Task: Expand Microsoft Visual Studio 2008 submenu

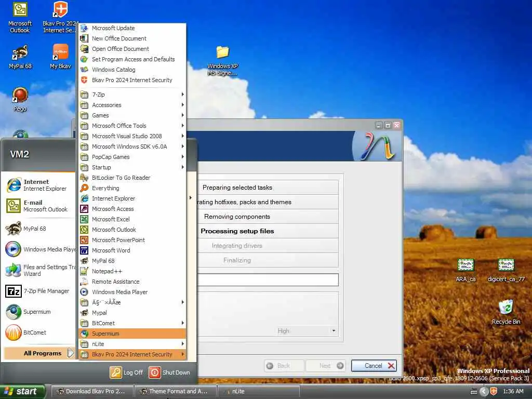Action: pyautogui.click(x=132, y=136)
